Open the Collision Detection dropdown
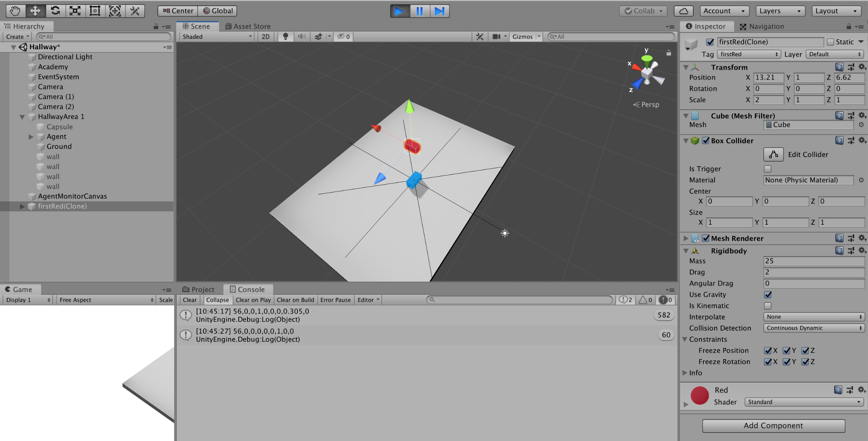 click(x=814, y=328)
